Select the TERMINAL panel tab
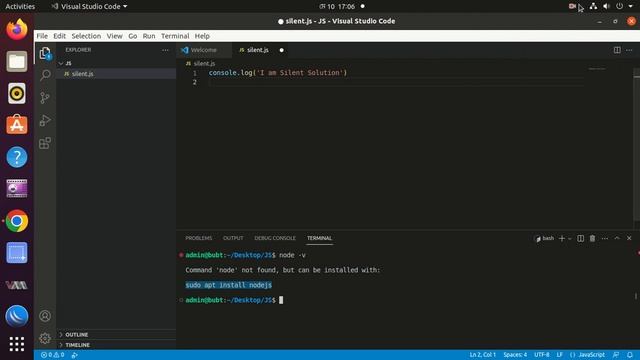Screen dimensions: 640x360 [319, 238]
